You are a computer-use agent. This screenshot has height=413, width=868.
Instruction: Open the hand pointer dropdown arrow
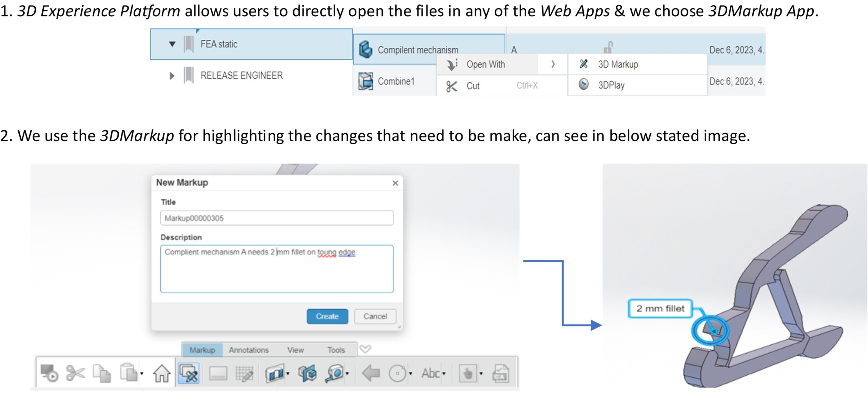pyautogui.click(x=481, y=374)
